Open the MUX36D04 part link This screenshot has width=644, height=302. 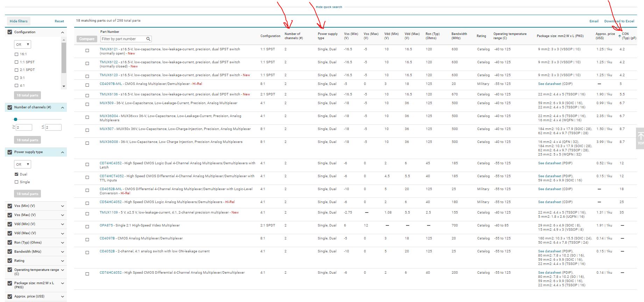[109, 116]
